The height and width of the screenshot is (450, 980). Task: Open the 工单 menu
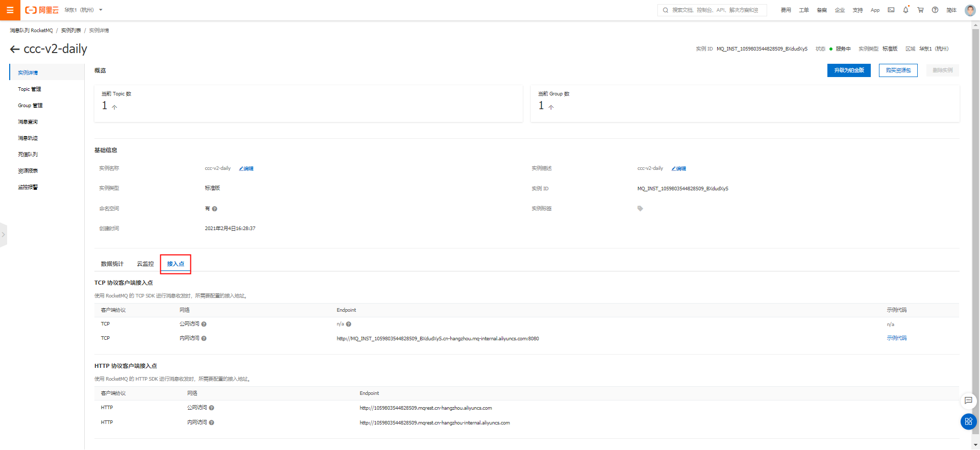click(804, 10)
